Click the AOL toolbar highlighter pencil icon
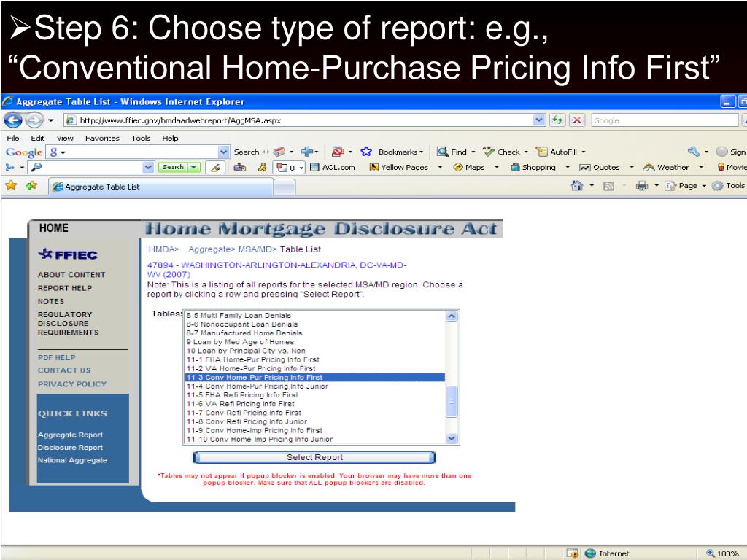Screen dimensions: 747x560 216,167
